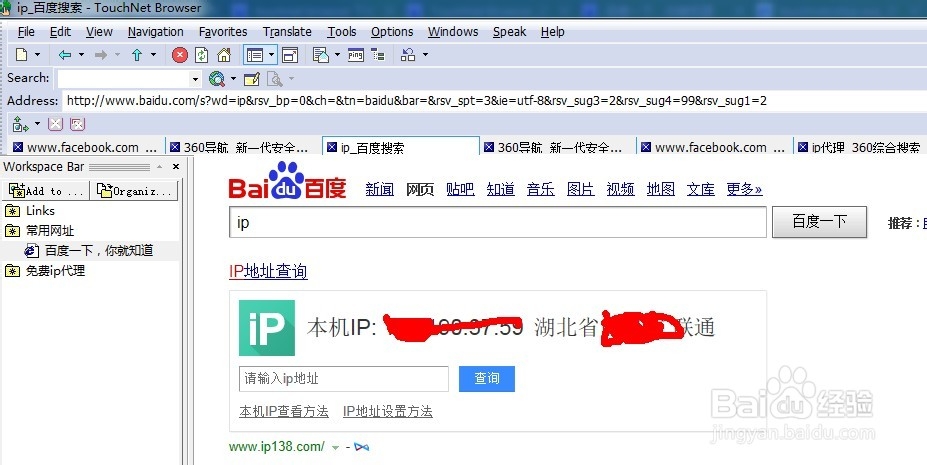Toggle the Workspace Bar panel icon
Screen dimensions: 927x465
pyautogui.click(x=255, y=55)
